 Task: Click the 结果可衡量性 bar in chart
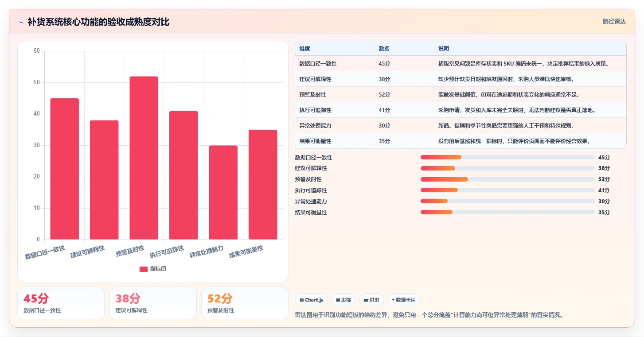coord(263,185)
